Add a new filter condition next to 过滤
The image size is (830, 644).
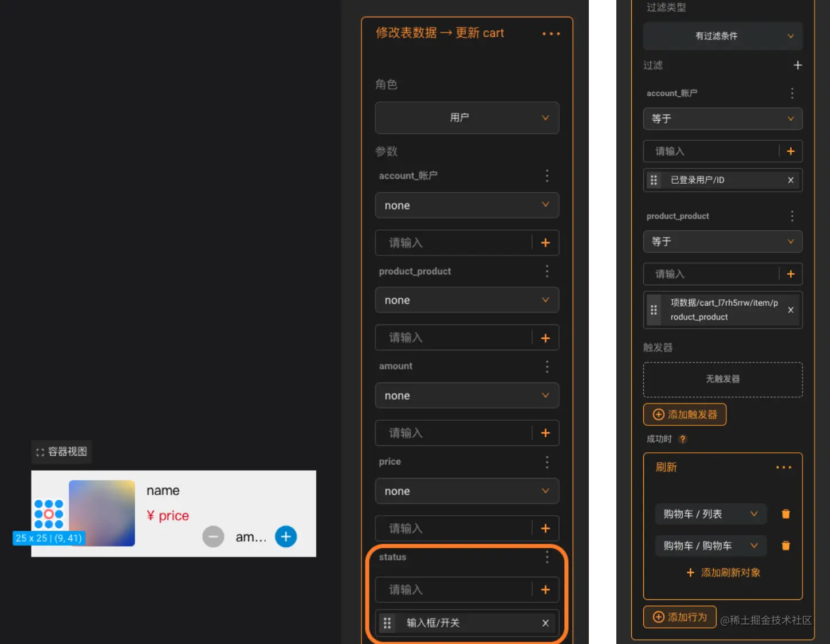pyautogui.click(x=797, y=65)
